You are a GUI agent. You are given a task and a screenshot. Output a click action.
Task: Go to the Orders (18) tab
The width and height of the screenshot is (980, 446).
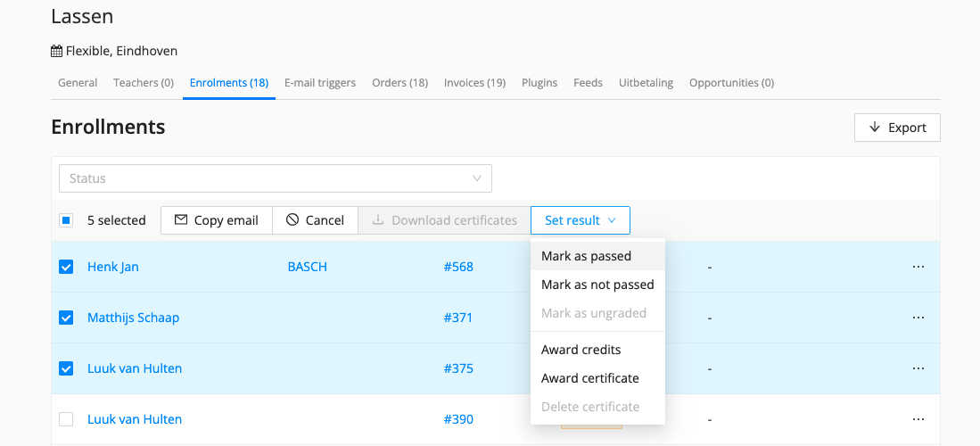coord(400,83)
